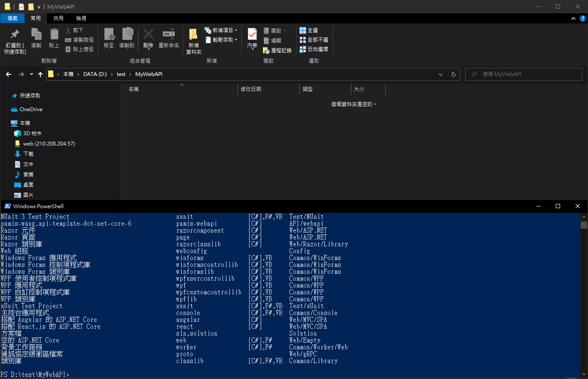Switch to the Home (常用) ribbon tab

(36, 18)
